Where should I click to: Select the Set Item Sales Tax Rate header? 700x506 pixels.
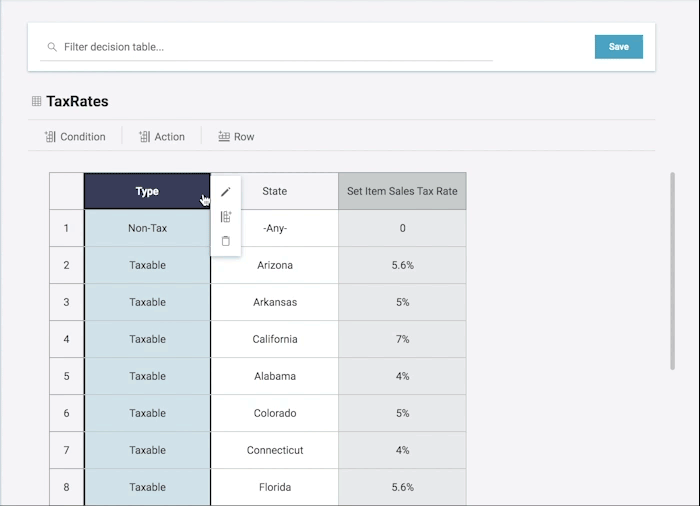(x=402, y=191)
